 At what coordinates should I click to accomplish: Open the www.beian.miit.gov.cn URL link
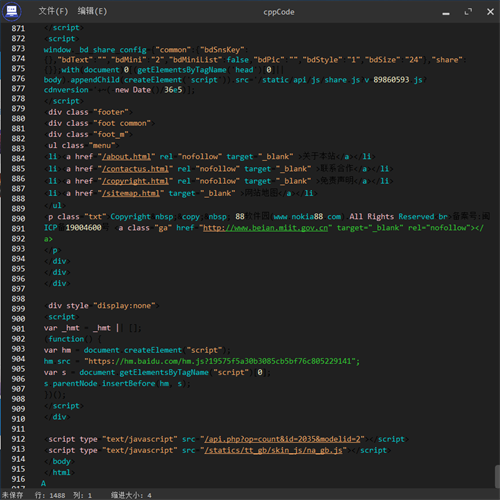[x=265, y=228]
